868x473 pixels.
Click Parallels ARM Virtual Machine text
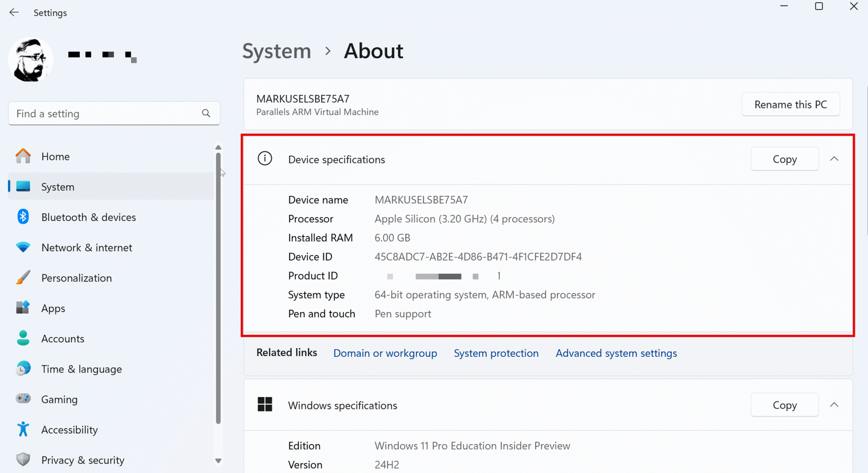tap(317, 112)
